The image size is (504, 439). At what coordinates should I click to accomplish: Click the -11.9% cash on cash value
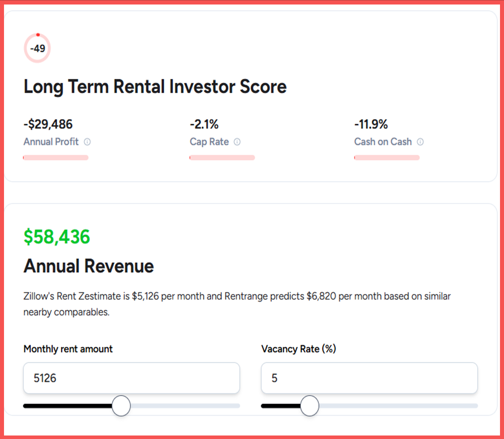pos(371,124)
